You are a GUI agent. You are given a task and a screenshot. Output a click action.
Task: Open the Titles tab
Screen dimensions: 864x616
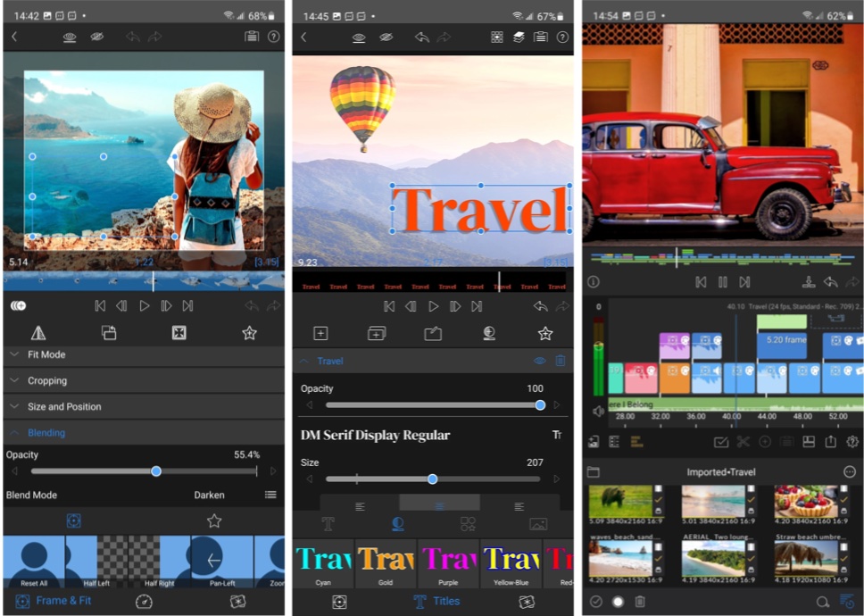point(434,602)
